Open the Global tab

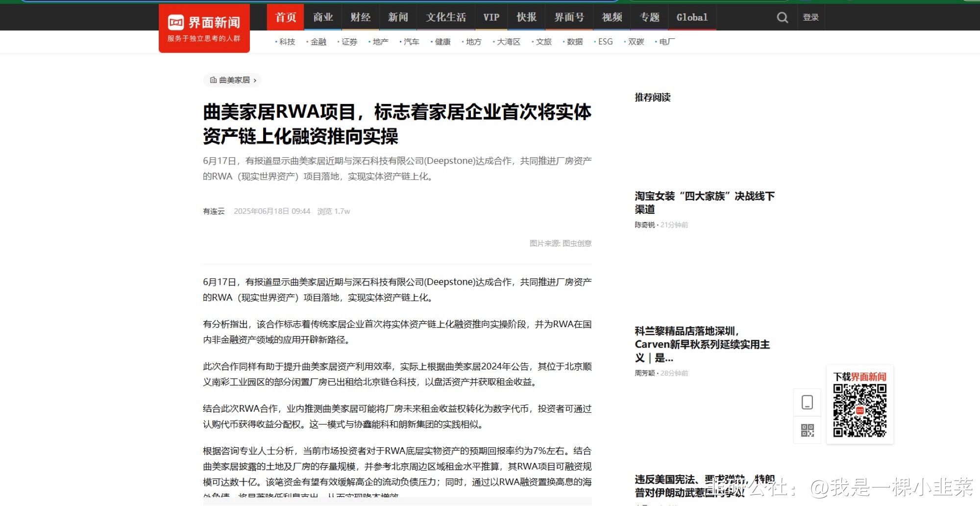[692, 17]
